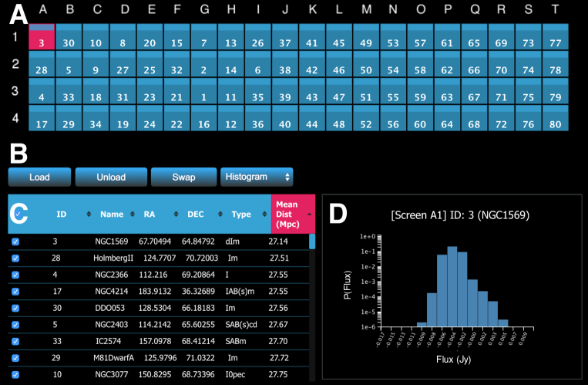Screen dimensions: 588x385
Task: Select screen tile numbered 10
Action: [x=96, y=37]
